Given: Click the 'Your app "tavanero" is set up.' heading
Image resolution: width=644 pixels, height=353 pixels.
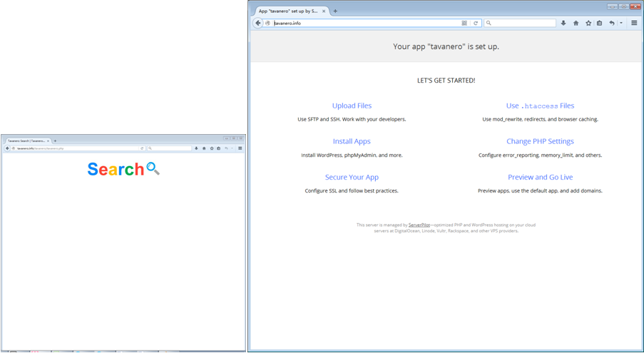Looking at the screenshot, I should pyautogui.click(x=446, y=46).
